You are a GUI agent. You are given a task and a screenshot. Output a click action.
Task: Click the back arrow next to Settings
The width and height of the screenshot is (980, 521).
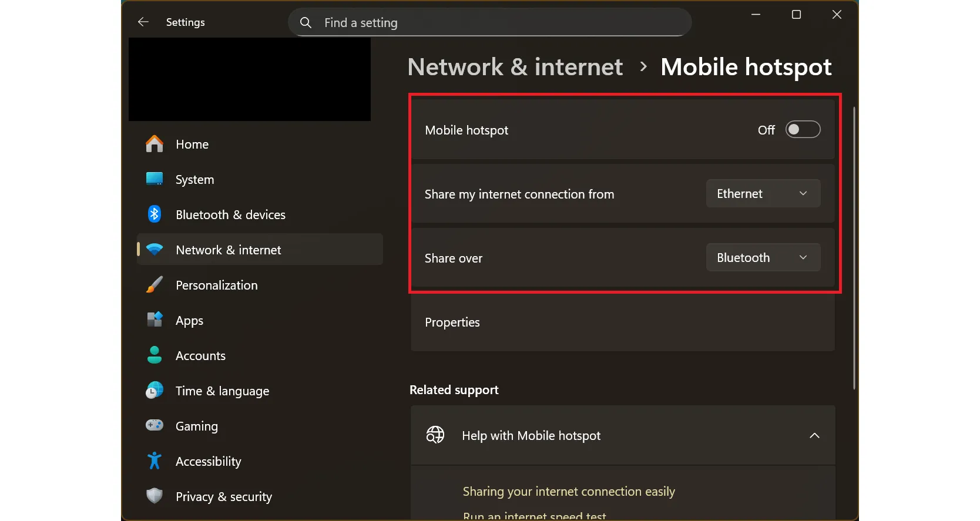[143, 22]
